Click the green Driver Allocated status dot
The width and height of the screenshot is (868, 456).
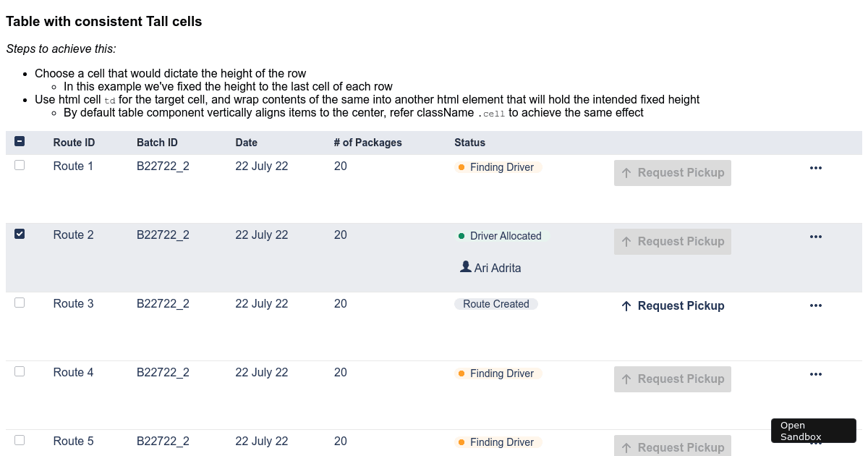461,236
